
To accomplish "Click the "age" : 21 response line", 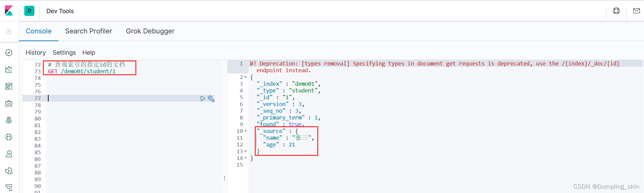I will click(x=279, y=144).
